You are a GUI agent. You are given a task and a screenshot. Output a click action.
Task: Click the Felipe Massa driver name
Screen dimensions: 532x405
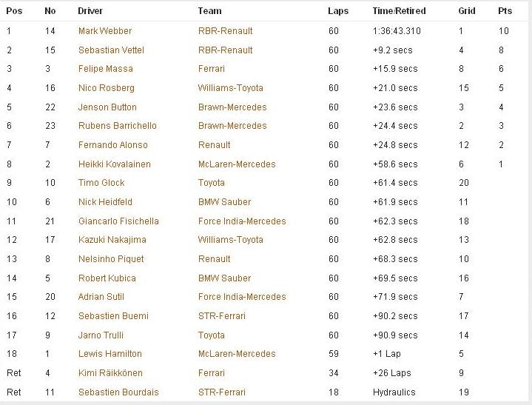click(106, 69)
